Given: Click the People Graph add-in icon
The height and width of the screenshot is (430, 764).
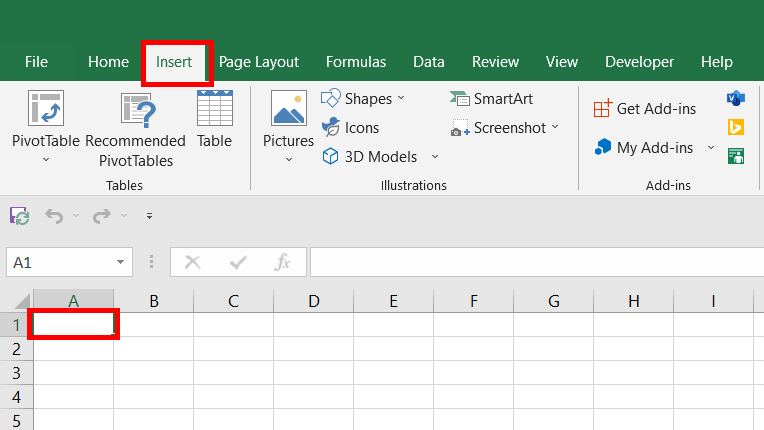Looking at the screenshot, I should click(735, 155).
